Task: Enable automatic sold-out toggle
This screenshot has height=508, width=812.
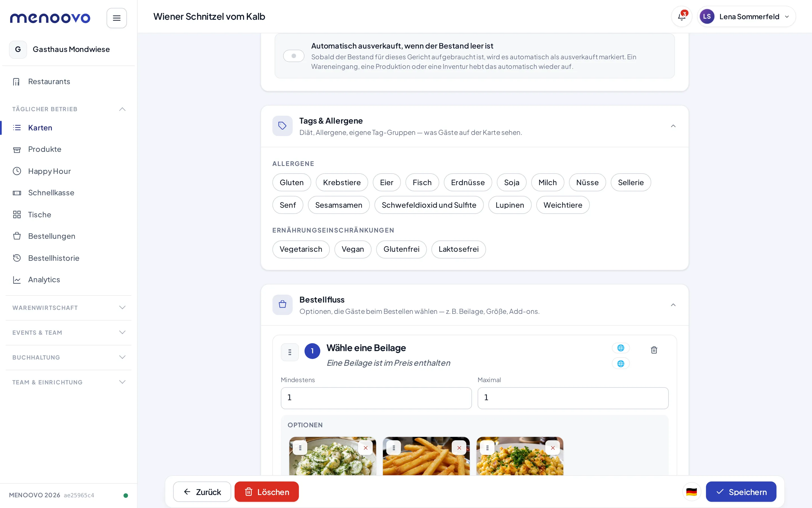Action: click(294, 56)
